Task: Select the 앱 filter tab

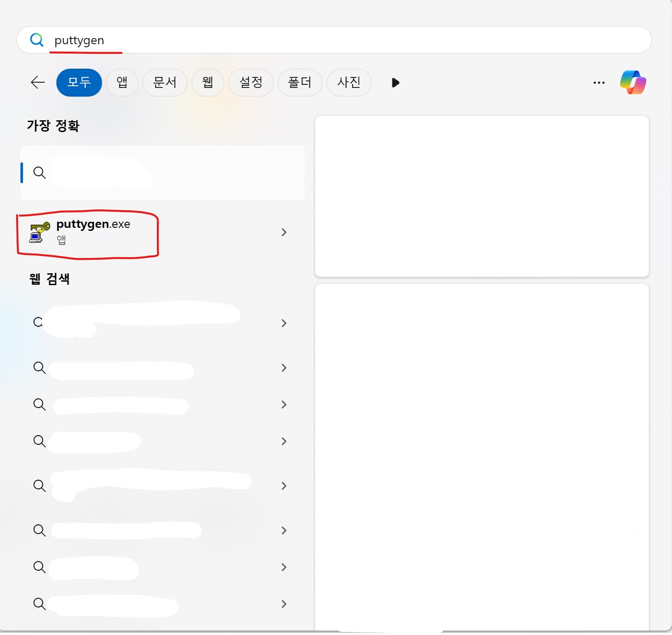Action: [122, 82]
